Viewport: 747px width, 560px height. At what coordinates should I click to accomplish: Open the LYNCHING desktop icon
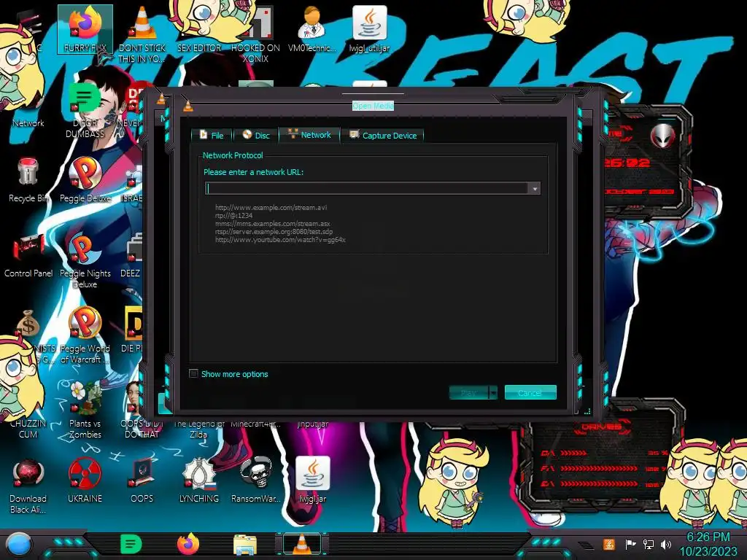click(x=199, y=481)
